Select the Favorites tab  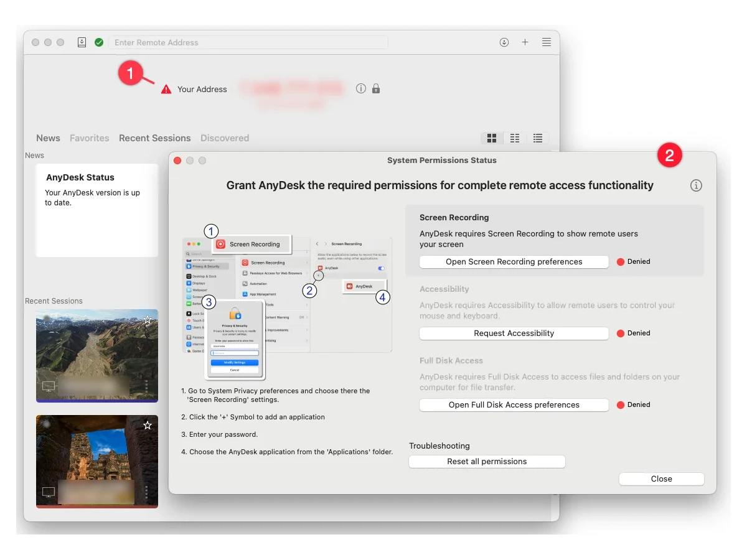89,138
